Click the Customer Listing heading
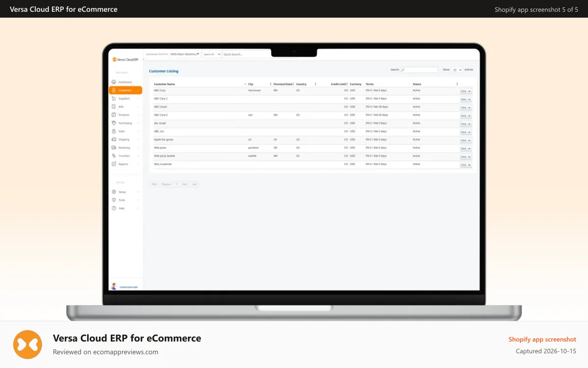588x368 pixels. 164,72
